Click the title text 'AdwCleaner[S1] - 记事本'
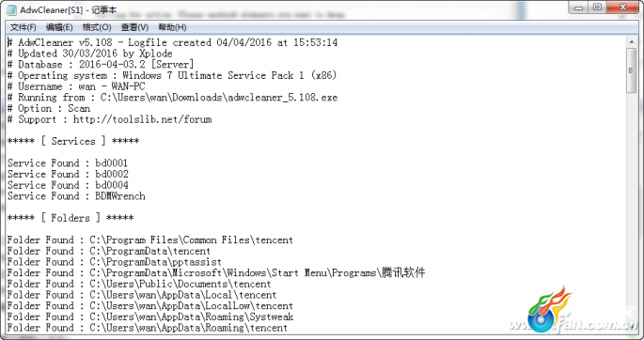The width and height of the screenshot is (644, 340). point(69,9)
